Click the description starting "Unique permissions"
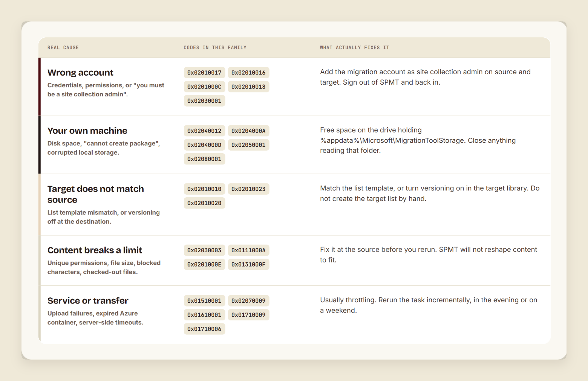588x381 pixels. [104, 268]
